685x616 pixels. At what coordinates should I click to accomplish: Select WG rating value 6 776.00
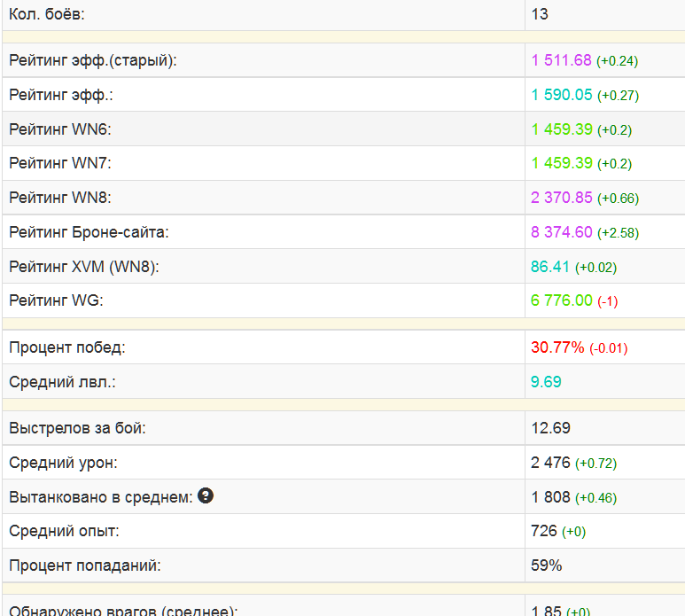click(x=562, y=300)
